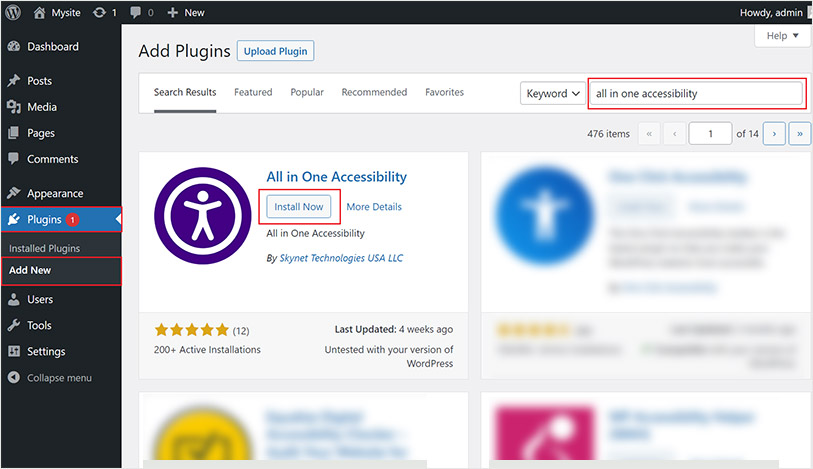This screenshot has height=469, width=813.
Task: Click the '476 items' count text
Action: pyautogui.click(x=608, y=134)
